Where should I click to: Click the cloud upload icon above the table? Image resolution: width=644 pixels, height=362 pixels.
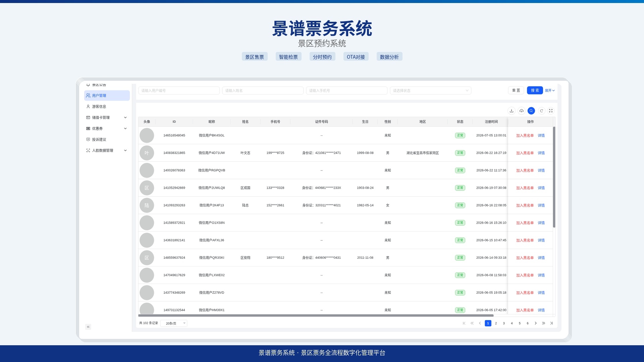[522, 111]
